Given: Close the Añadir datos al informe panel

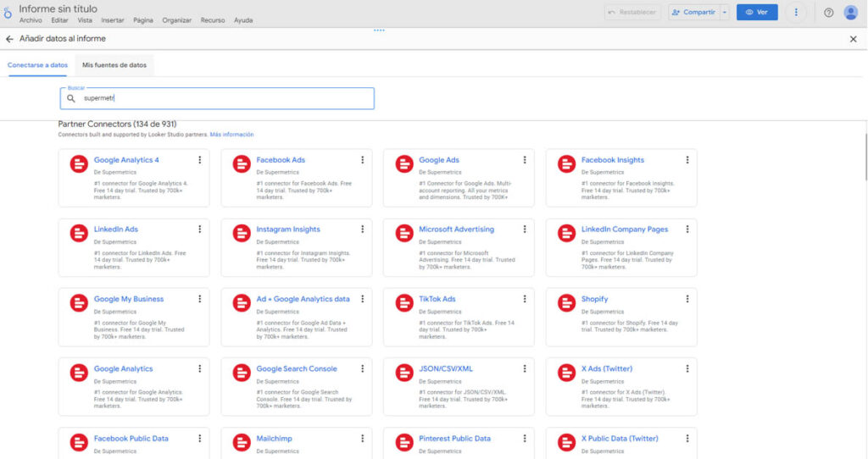Looking at the screenshot, I should [x=853, y=39].
